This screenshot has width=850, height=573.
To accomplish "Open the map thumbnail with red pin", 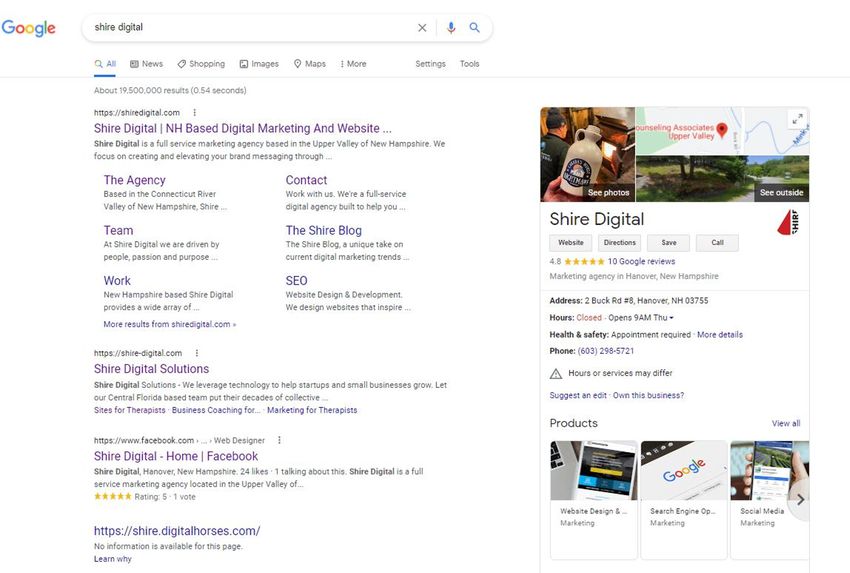I will pos(722,131).
